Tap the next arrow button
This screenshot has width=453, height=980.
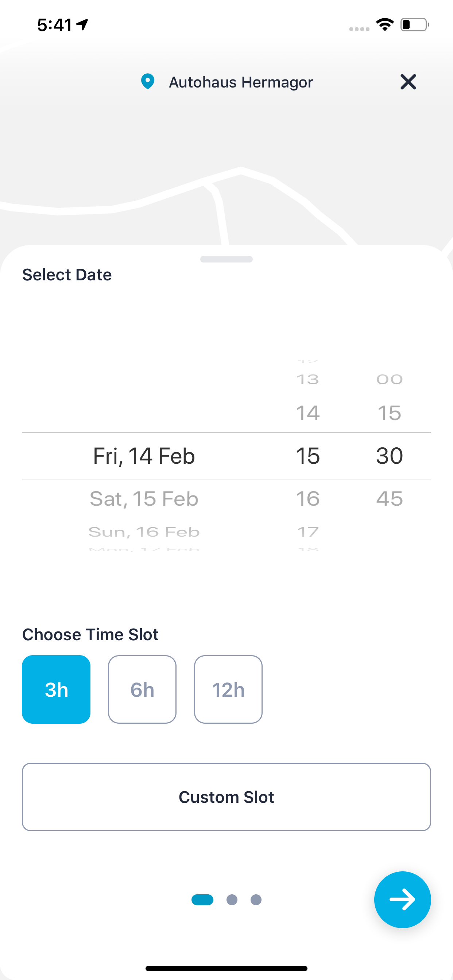click(x=402, y=899)
